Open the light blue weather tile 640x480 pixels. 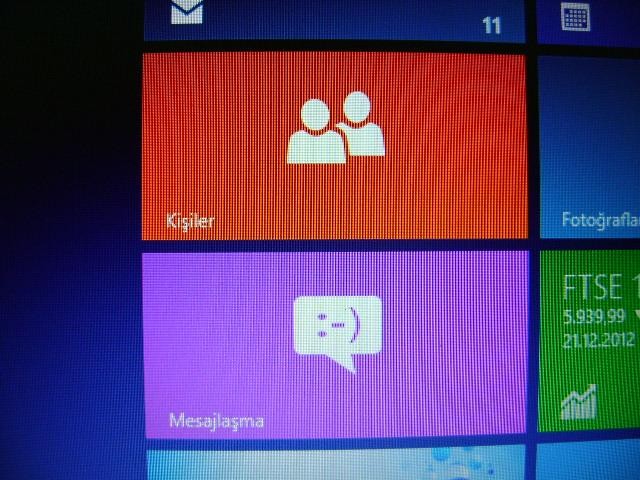coord(336,464)
